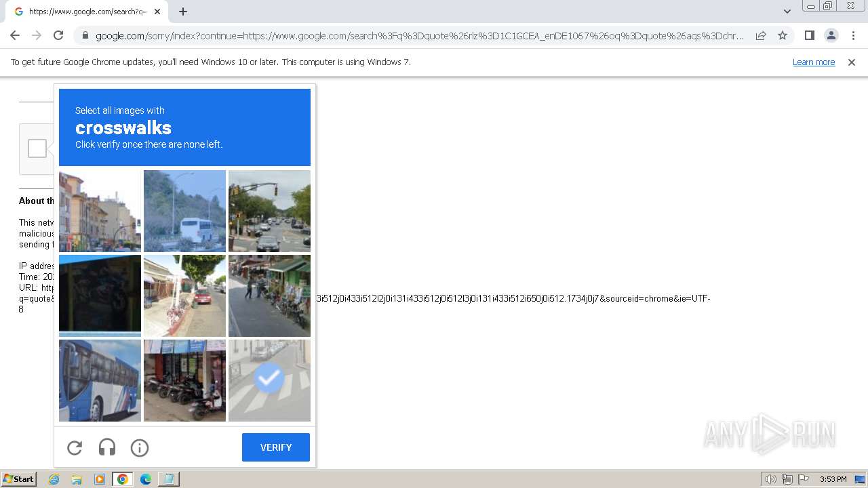Show desktop via taskbar corner button
This screenshot has height=488, width=868.
tap(861, 479)
